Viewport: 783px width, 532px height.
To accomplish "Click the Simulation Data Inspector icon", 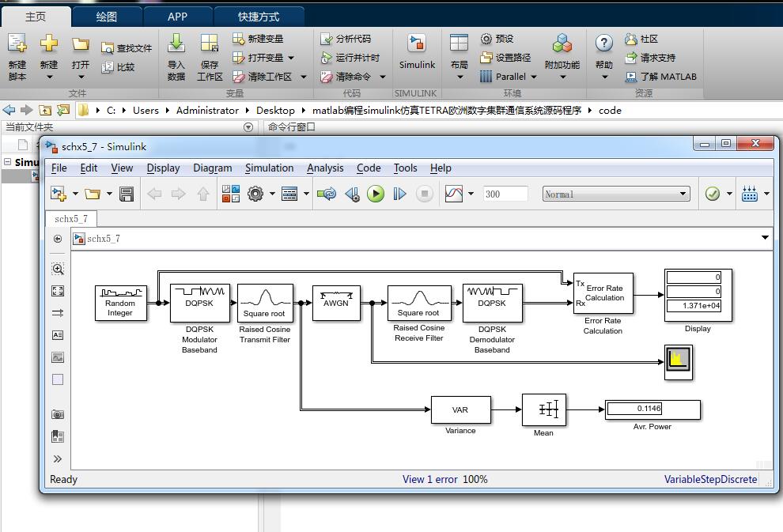I will (x=453, y=194).
